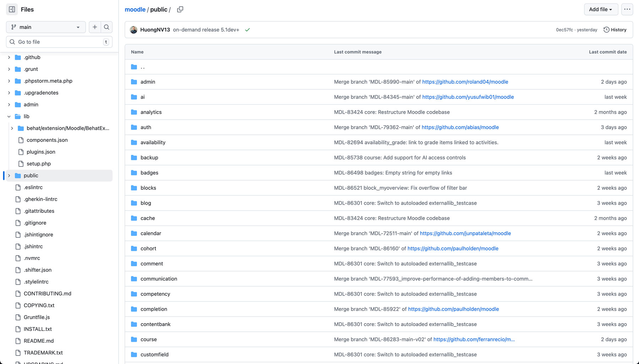639x364 pixels.
Task: Open CONTRIBUTING.md in the file tree
Action: pyautogui.click(x=48, y=293)
